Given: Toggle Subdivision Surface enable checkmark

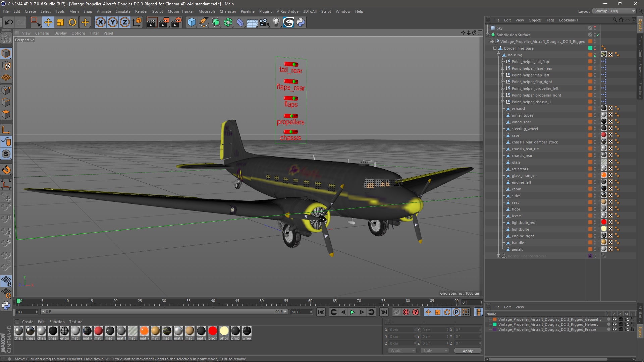Looking at the screenshot, I should 598,35.
